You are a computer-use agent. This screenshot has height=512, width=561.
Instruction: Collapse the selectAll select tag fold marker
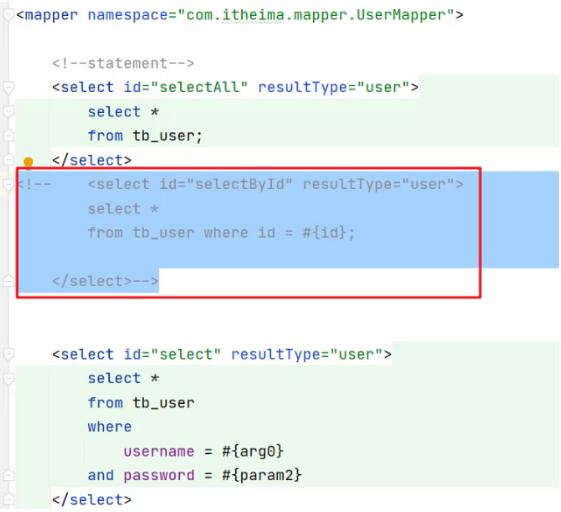8,87
